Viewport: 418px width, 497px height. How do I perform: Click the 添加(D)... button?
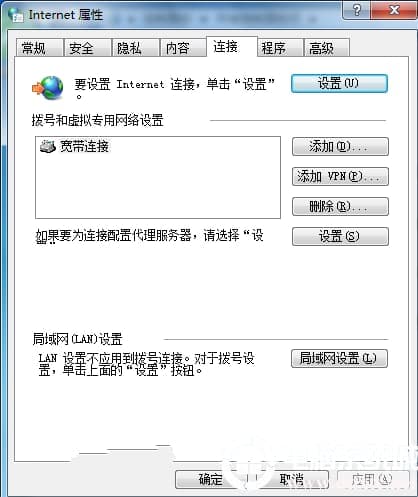(340, 147)
